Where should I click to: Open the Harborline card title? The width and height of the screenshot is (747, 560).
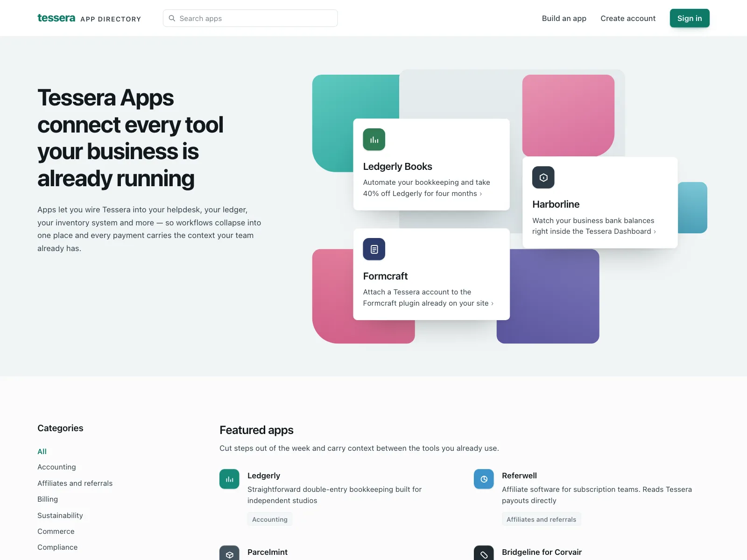tap(556, 204)
